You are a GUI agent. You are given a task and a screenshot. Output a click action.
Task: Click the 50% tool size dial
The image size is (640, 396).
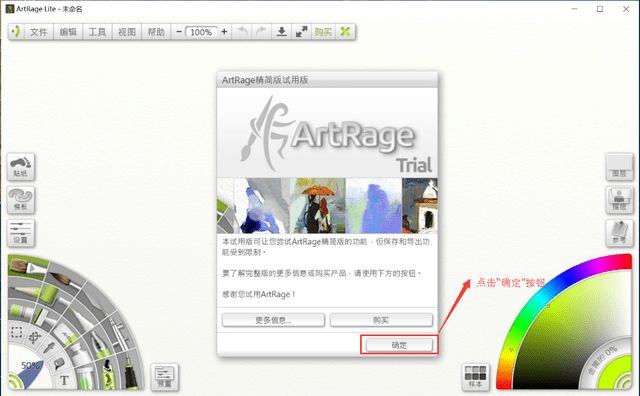tap(30, 365)
